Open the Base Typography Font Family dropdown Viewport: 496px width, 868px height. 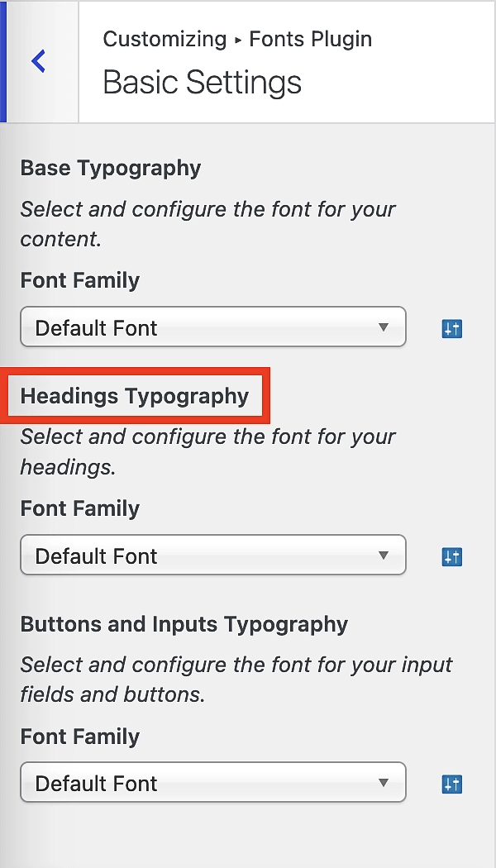[212, 327]
